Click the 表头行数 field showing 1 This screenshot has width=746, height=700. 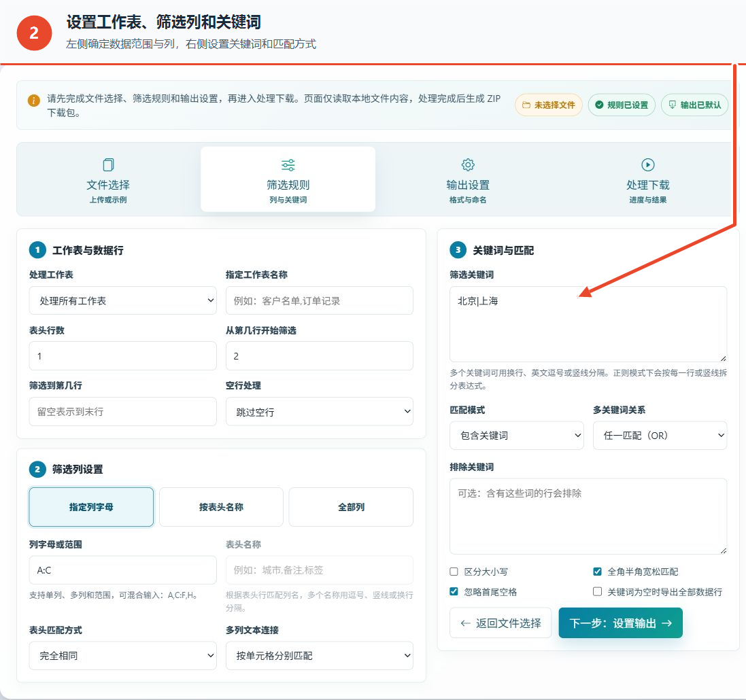pos(123,355)
